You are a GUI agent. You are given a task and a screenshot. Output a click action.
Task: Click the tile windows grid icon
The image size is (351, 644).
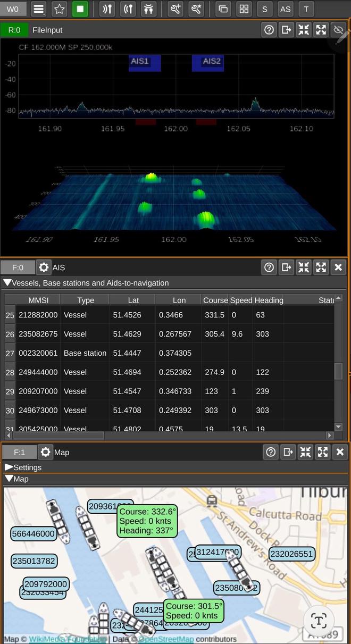pyautogui.click(x=244, y=9)
